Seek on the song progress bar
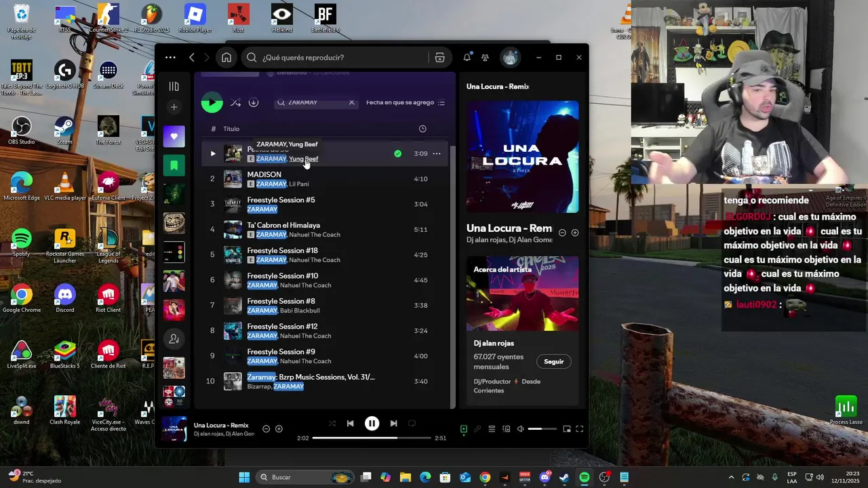The height and width of the screenshot is (488, 868). coord(372,438)
